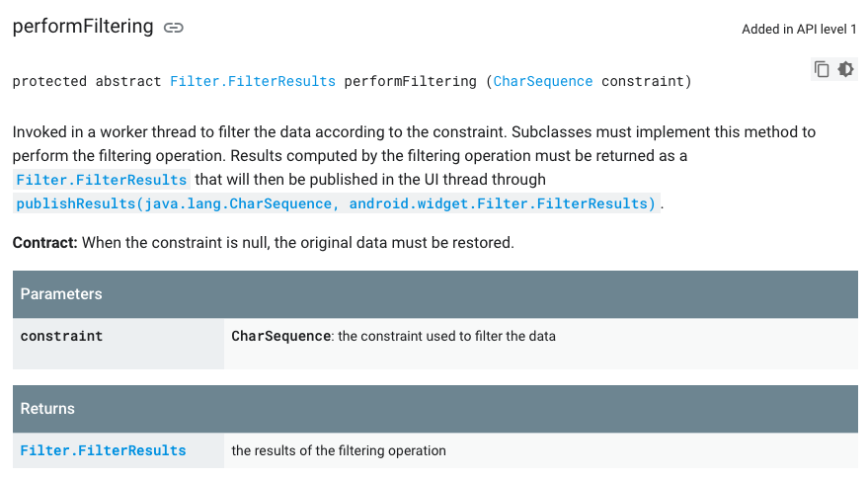Click the Parameters table header
The image size is (868, 479).
(435, 294)
